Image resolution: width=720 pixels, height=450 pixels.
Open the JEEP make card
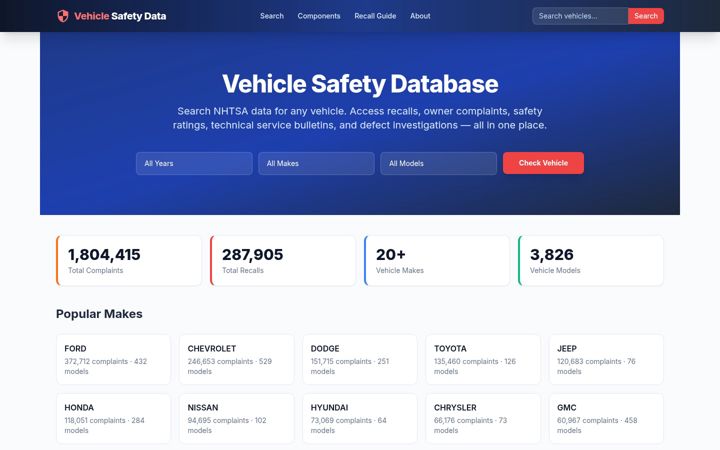click(x=606, y=360)
